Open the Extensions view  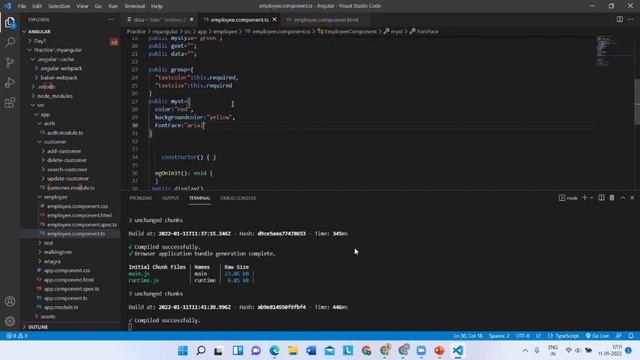tap(10, 102)
